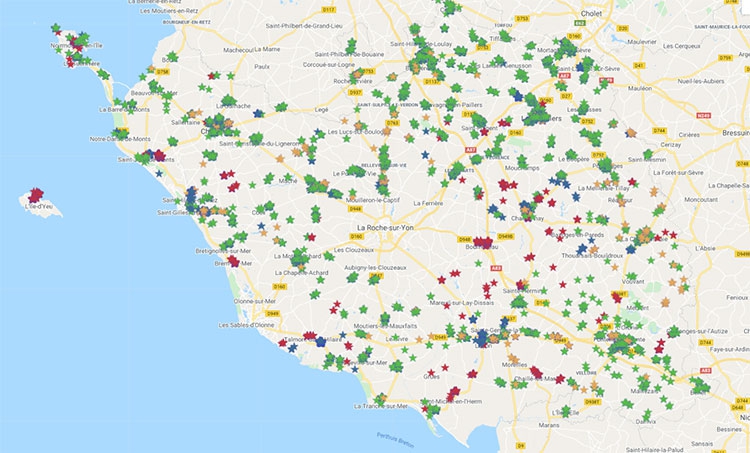
Task: Click the green star marker at Damvix
Action: [x=647, y=415]
